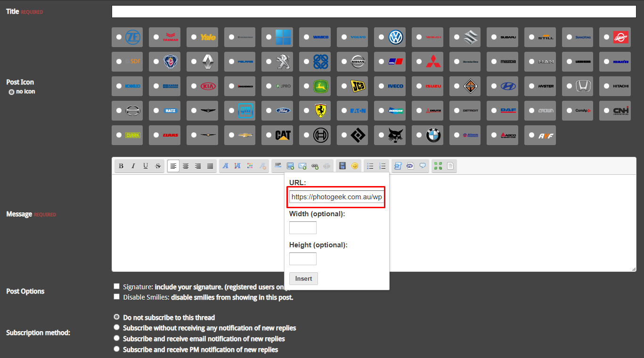
Task: Click the insert video filmstrip icon
Action: tap(342, 166)
